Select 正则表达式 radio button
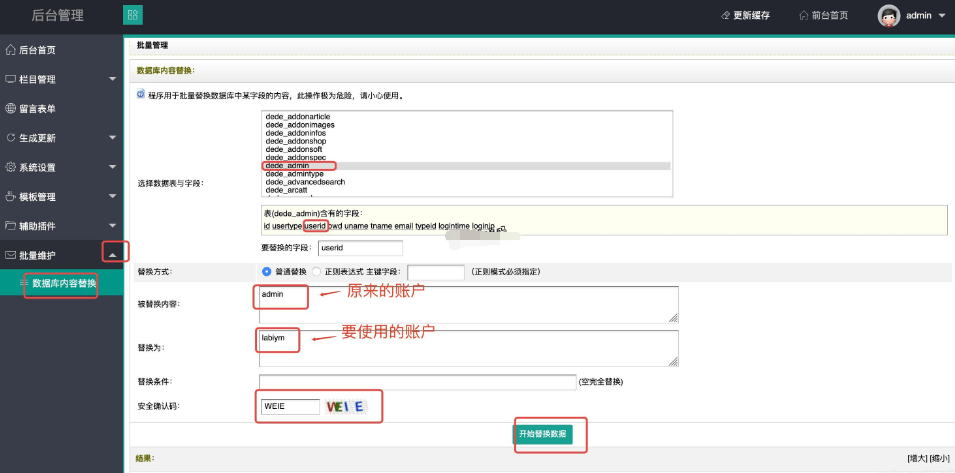Image resolution: width=955 pixels, height=473 pixels. point(316,272)
